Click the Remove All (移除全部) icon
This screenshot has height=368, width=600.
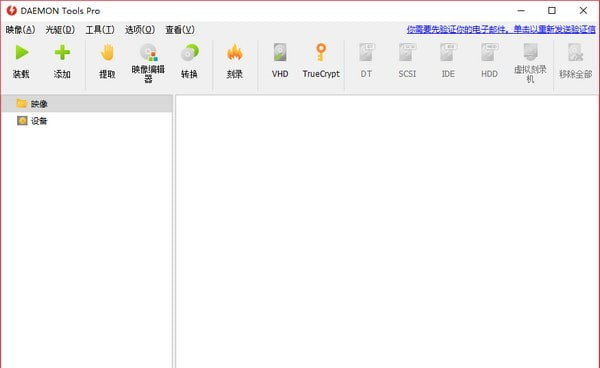pos(575,53)
